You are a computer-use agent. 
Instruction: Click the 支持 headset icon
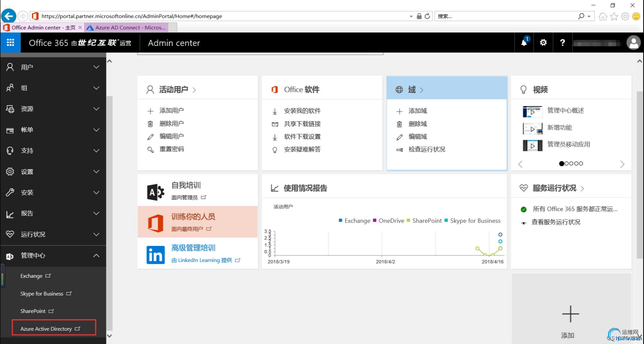coord(10,151)
